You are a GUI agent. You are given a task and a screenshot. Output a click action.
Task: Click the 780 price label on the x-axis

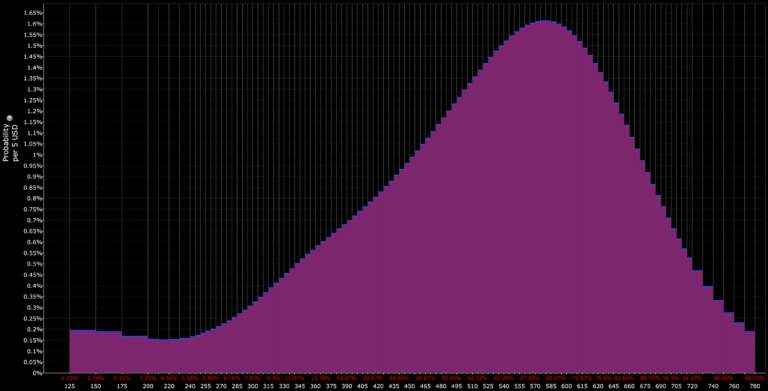(x=755, y=386)
